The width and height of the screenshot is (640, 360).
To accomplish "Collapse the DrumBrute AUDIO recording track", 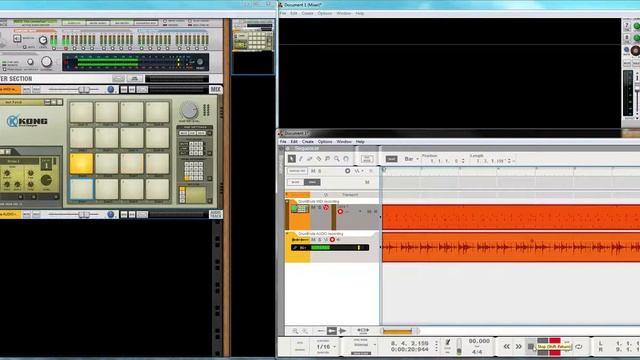I will click(287, 234).
